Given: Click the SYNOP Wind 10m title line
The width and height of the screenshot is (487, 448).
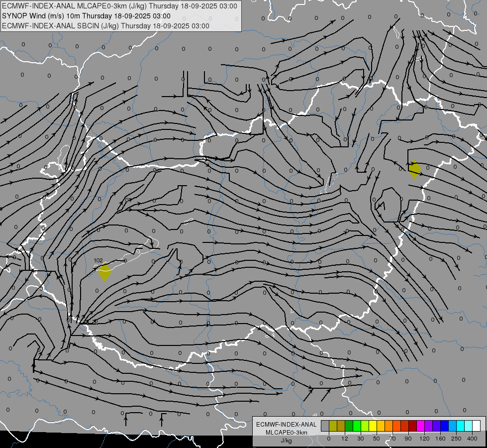Looking at the screenshot, I should click(87, 16).
